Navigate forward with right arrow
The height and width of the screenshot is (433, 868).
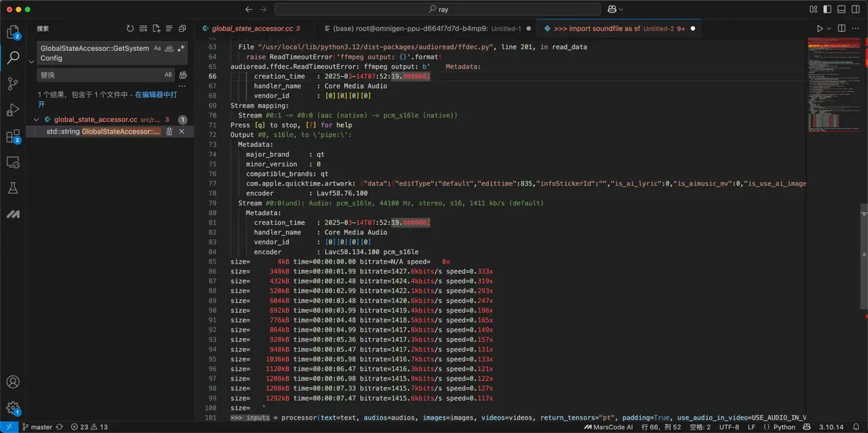click(263, 9)
